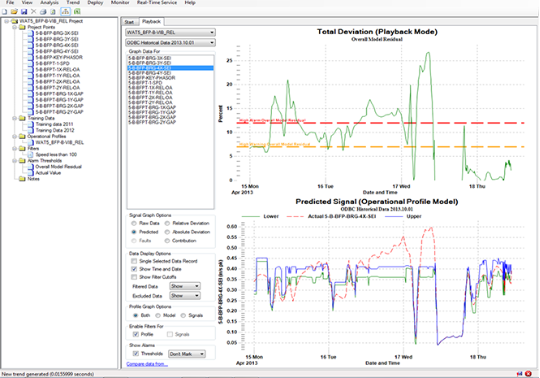
Task: Enable the Single Selected Data Record checkbox
Action: pyautogui.click(x=134, y=261)
